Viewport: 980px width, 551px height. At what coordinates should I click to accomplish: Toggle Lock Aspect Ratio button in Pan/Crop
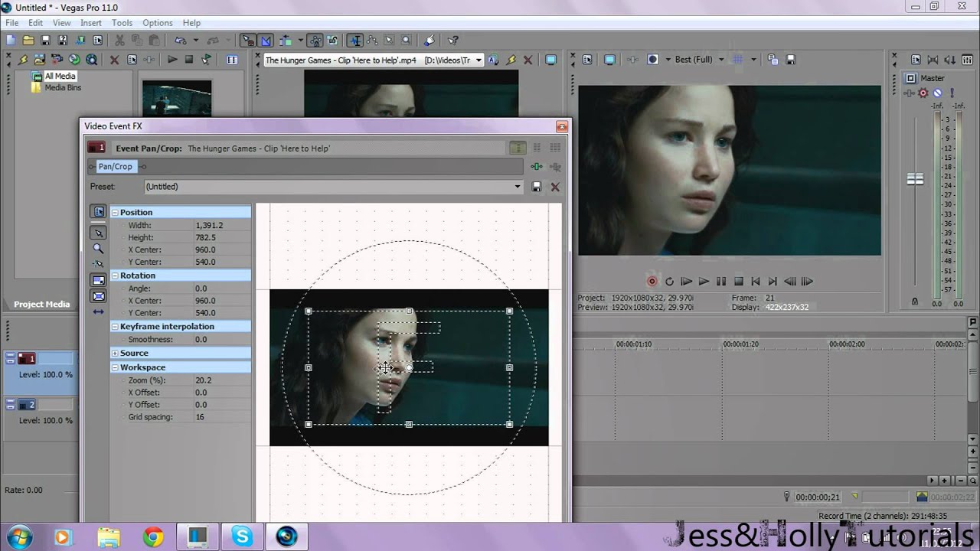click(x=98, y=280)
